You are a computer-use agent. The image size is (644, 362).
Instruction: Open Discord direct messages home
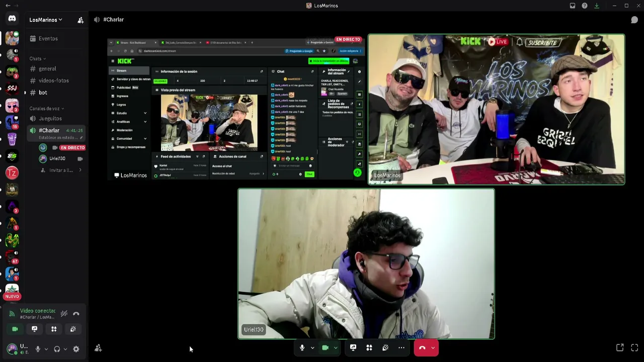(12, 19)
